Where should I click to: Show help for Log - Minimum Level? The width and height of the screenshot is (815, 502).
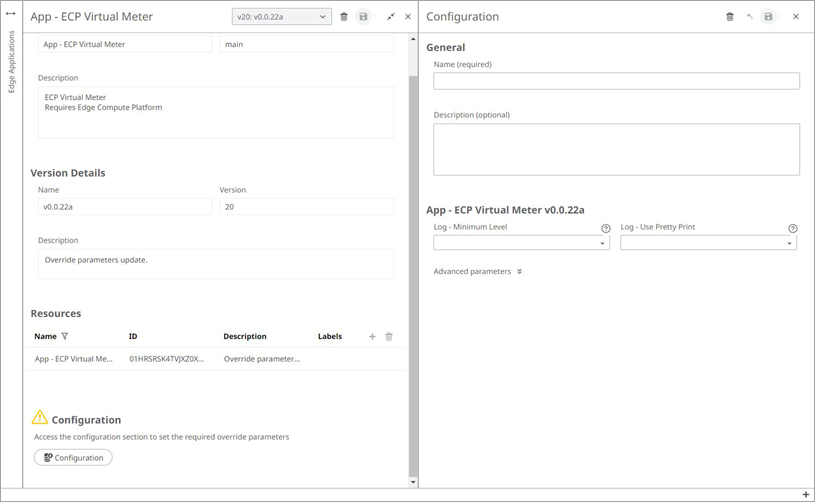(x=606, y=229)
